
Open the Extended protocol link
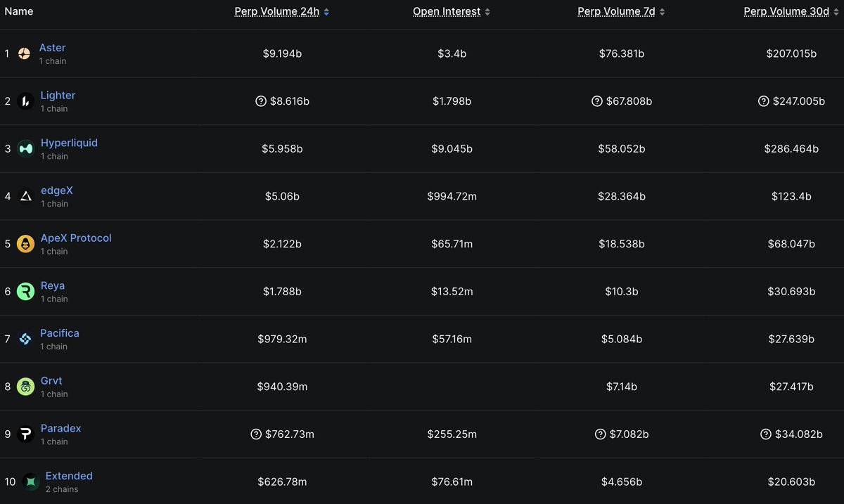click(x=68, y=475)
